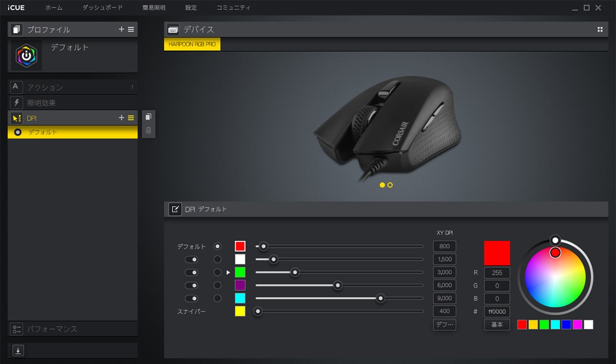The height and width of the screenshot is (364, 616).
Task: Show the second mouse image via pagination dot
Action: (390, 185)
